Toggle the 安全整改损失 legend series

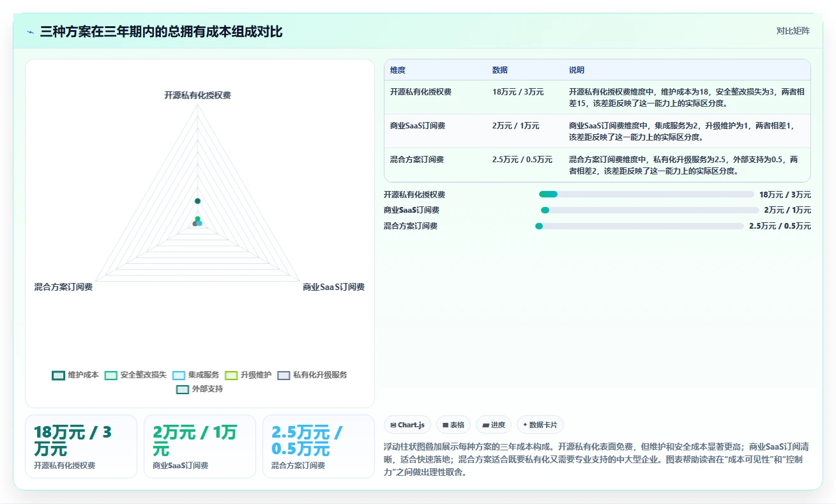(x=135, y=375)
